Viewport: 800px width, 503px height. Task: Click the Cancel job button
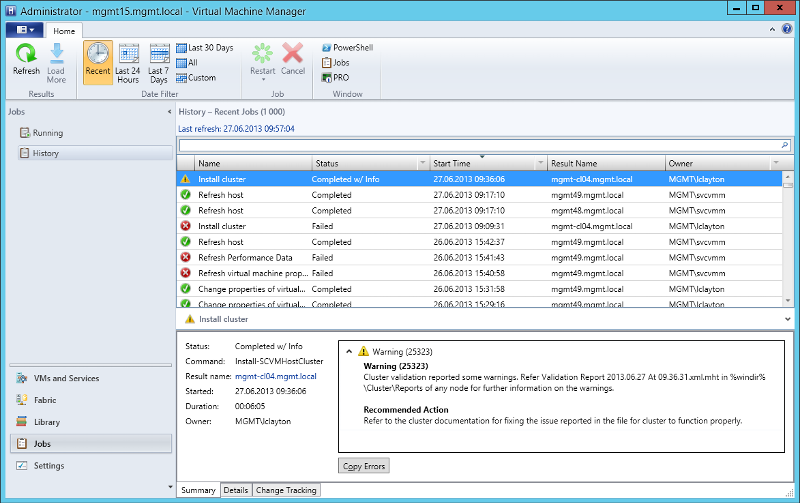293,60
